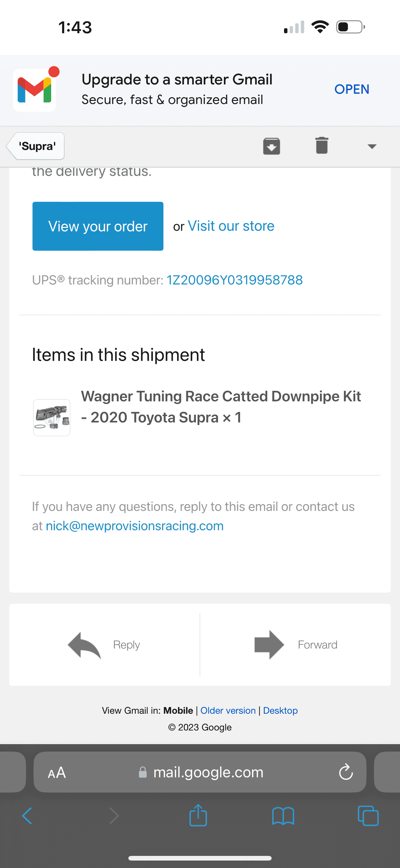
Task: Tap the mail.google.com address bar
Action: click(x=200, y=772)
